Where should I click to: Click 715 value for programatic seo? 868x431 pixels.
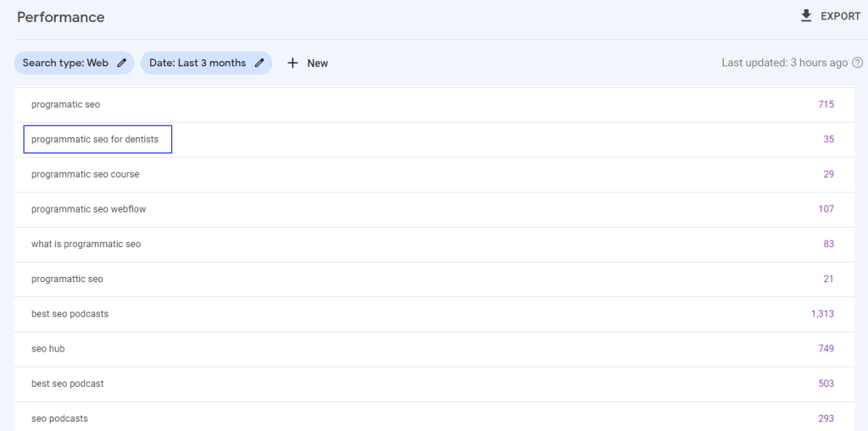coord(826,104)
